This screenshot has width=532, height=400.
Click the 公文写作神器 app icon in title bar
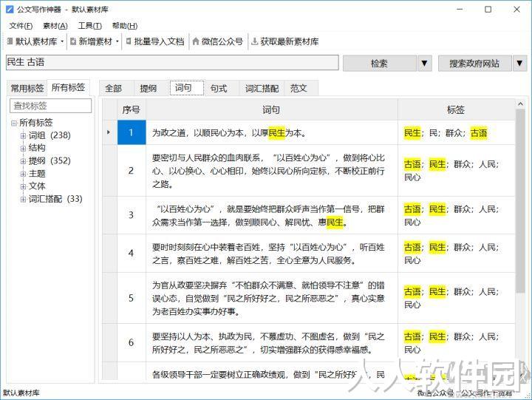coord(10,9)
